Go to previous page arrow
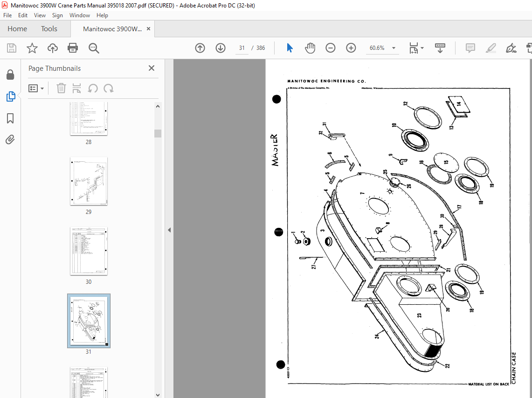 [200, 48]
